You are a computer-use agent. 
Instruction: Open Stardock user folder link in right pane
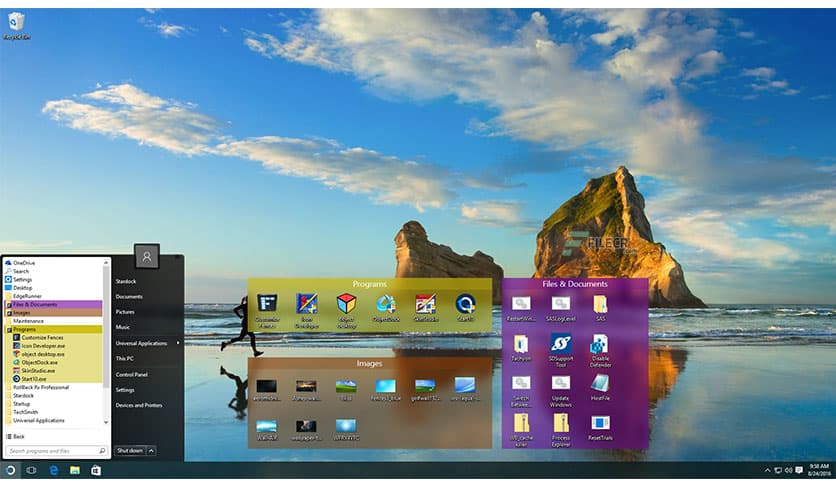pos(126,281)
